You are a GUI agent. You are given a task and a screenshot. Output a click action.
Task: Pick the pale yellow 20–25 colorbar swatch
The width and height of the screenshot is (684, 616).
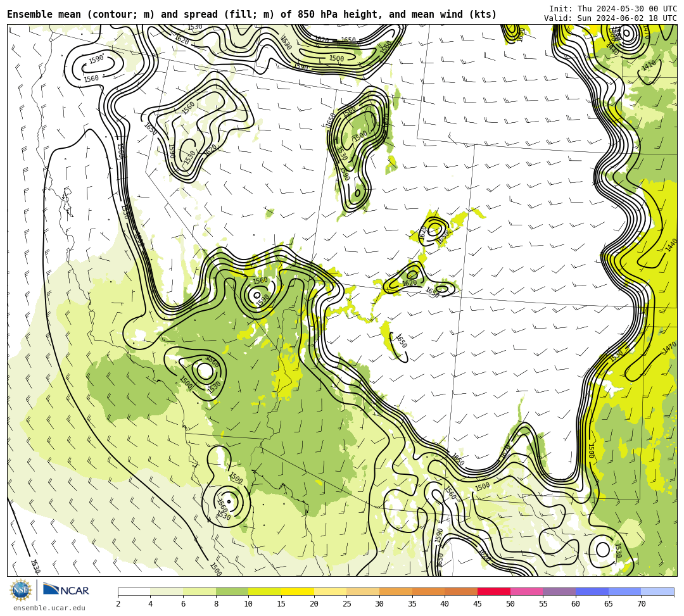pyautogui.click(x=330, y=591)
